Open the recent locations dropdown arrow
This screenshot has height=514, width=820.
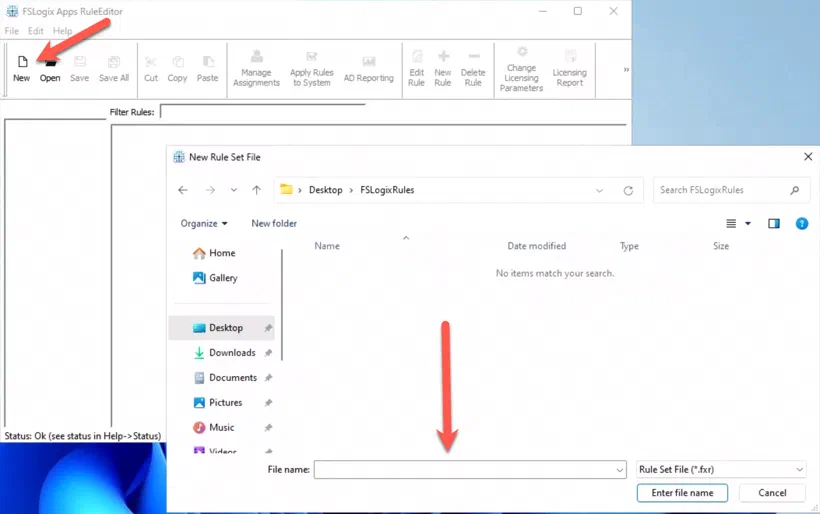pos(234,190)
